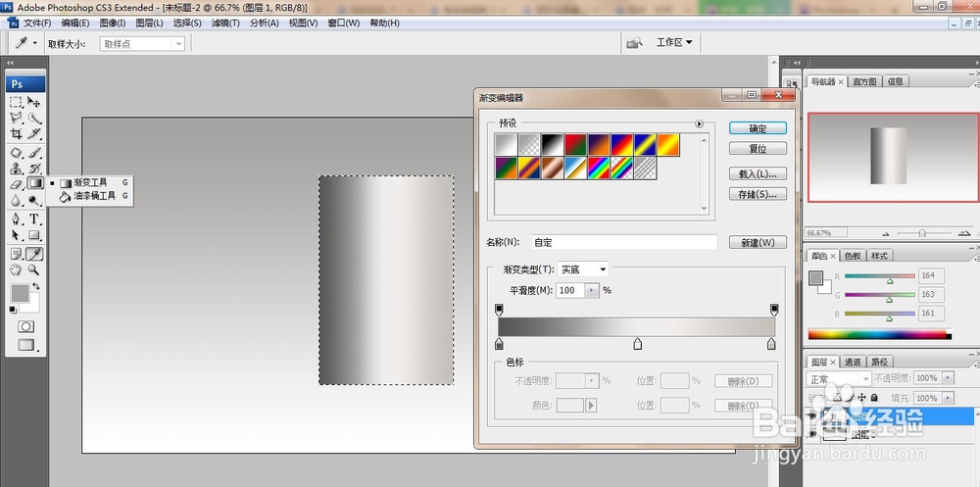980x487 pixels.
Task: Toggle lock all in Layers panel
Action: tap(874, 398)
